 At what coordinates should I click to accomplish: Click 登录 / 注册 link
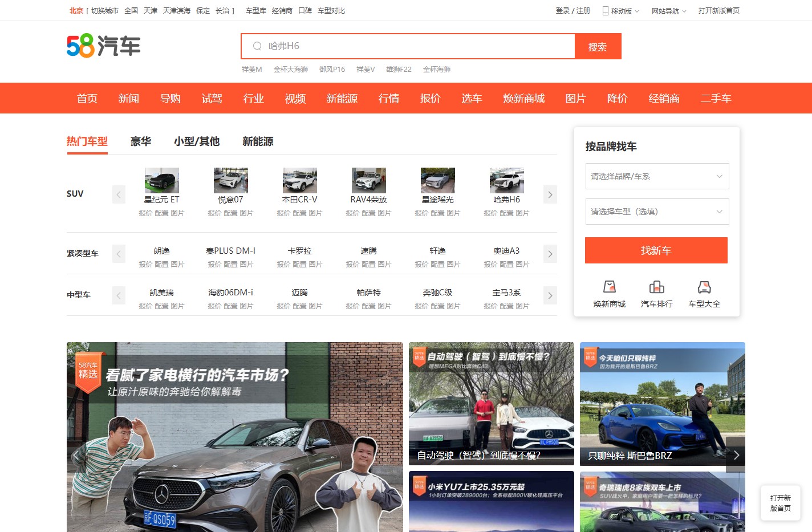point(573,11)
